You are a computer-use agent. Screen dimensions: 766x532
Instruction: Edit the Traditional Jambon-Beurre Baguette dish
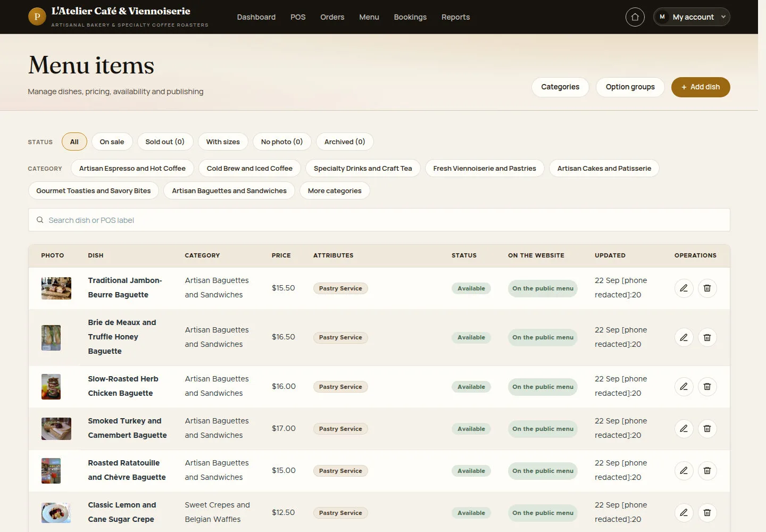point(684,288)
